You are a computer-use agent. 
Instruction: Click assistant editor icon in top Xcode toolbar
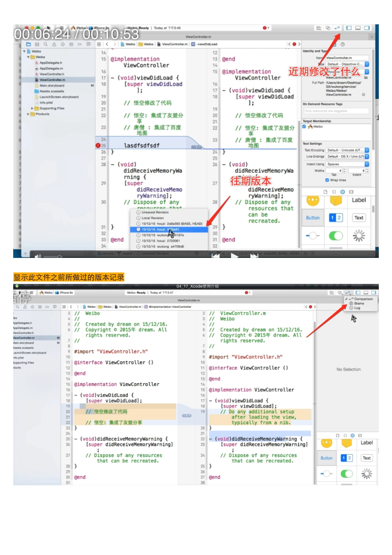328,28
